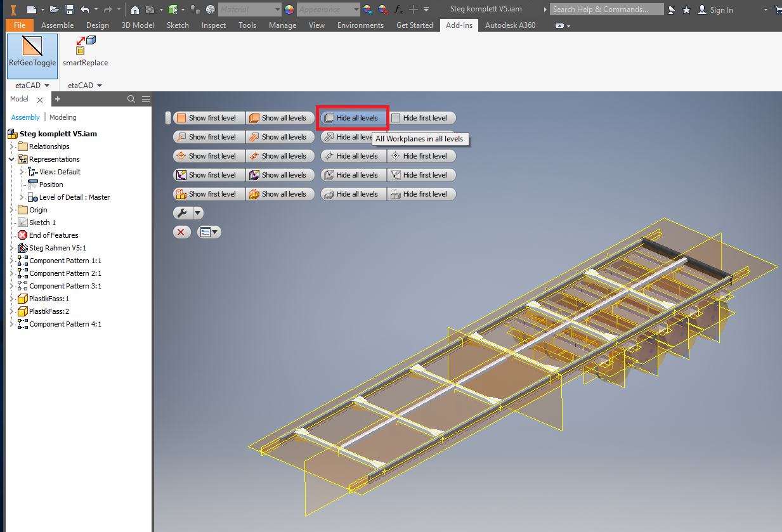The width and height of the screenshot is (782, 532).
Task: Switch to the Autodesk A360 tab
Action: [x=510, y=25]
